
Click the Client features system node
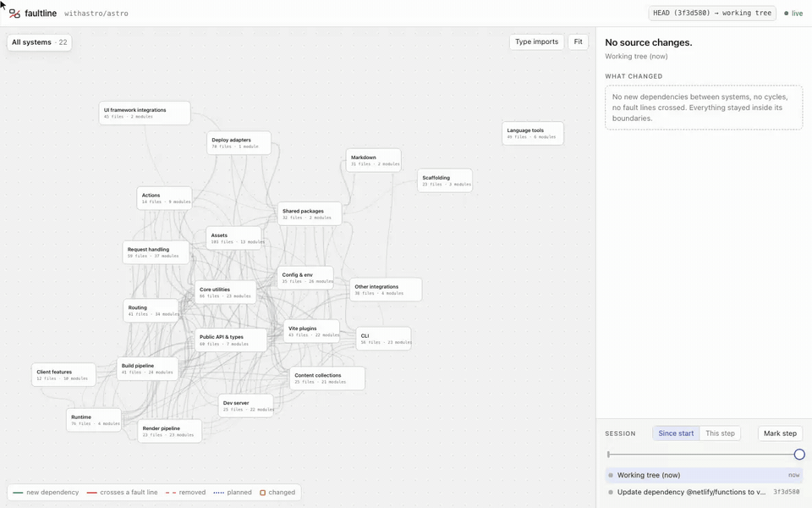click(63, 375)
